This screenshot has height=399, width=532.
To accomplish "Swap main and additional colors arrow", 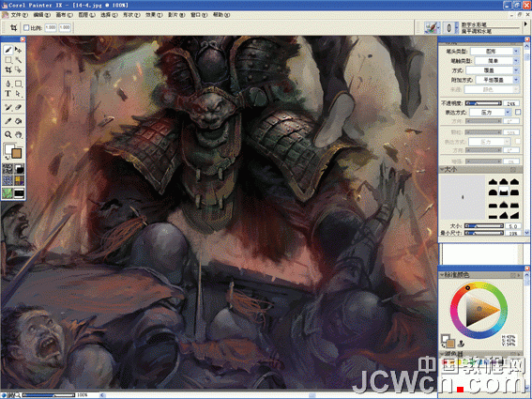I will (8, 158).
